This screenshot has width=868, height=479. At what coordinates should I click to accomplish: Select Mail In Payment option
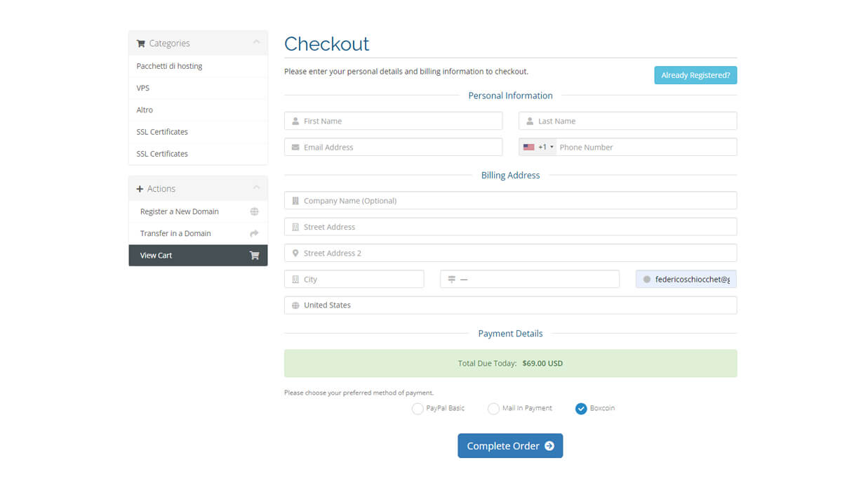[x=493, y=409]
